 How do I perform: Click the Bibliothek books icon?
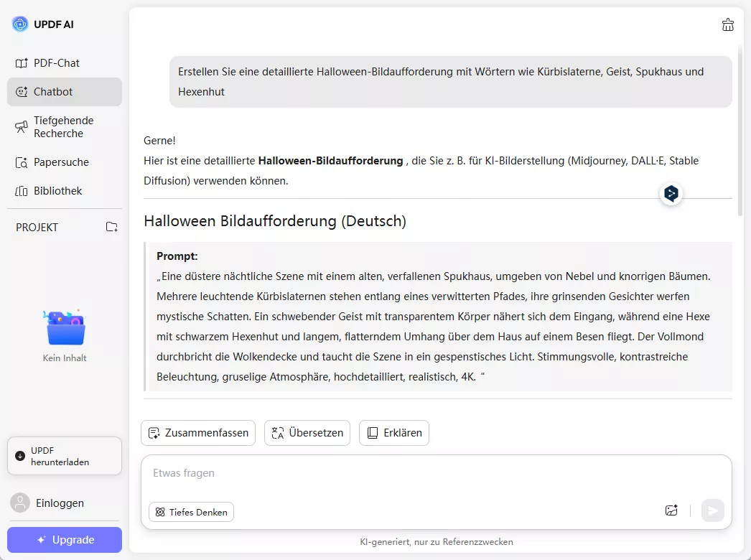point(21,192)
